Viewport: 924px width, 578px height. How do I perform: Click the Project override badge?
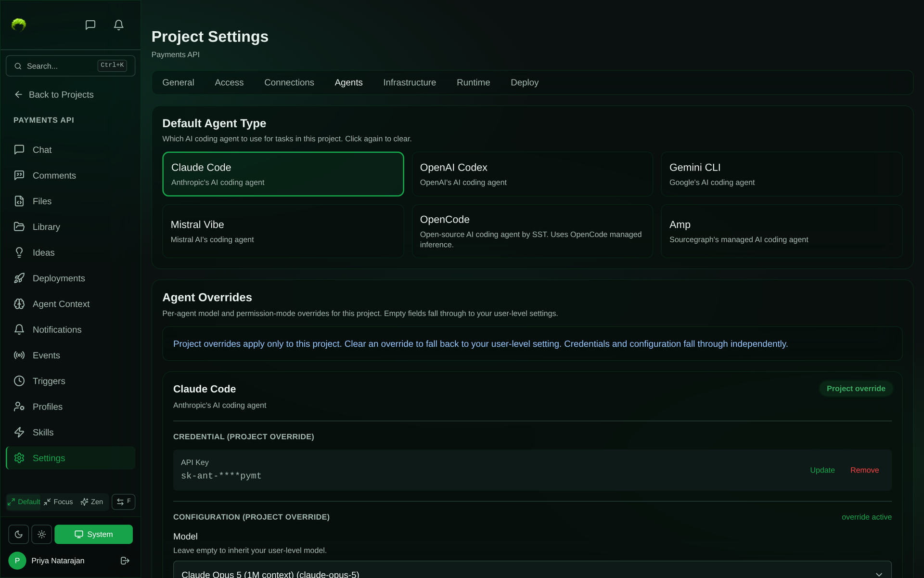(x=856, y=389)
